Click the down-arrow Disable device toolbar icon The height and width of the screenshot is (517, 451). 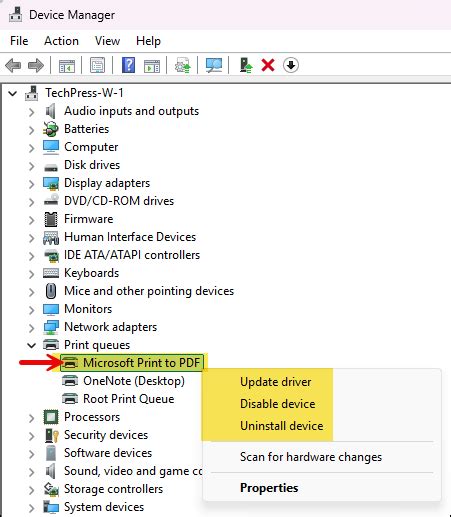(x=291, y=65)
